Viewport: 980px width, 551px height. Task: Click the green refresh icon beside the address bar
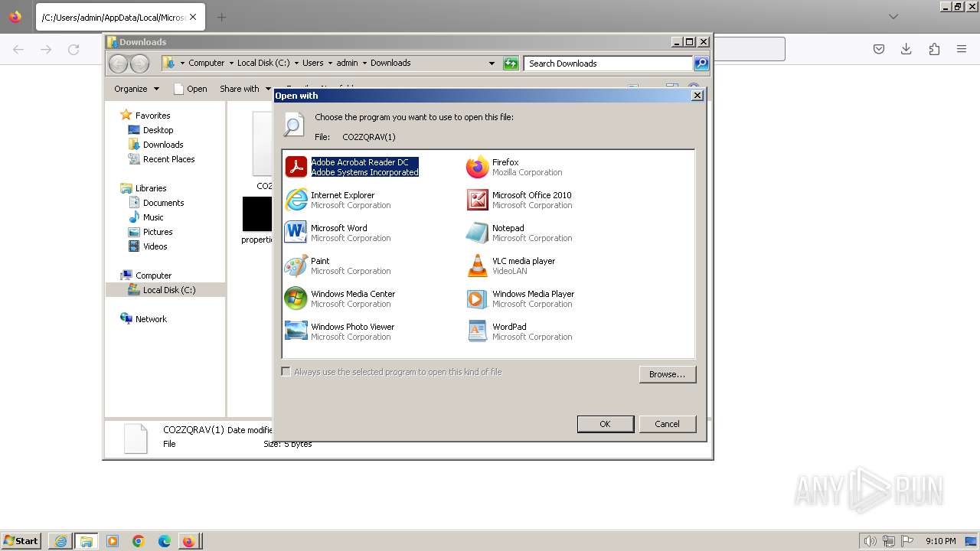[x=511, y=64]
